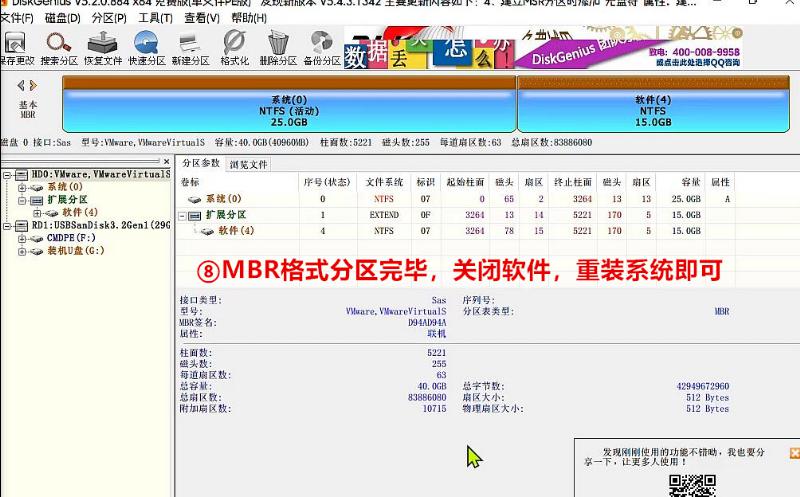
Task: Close the share popup at bottom right
Action: click(793, 454)
